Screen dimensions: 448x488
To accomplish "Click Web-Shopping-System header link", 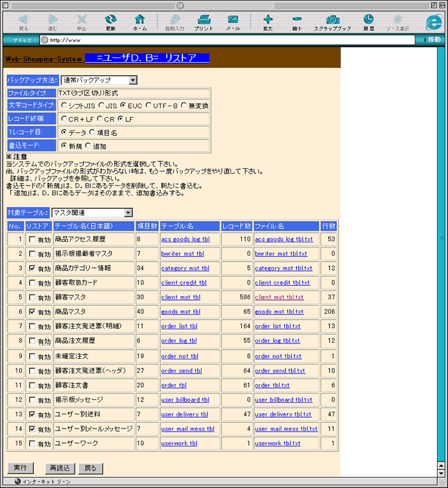I will click(44, 59).
